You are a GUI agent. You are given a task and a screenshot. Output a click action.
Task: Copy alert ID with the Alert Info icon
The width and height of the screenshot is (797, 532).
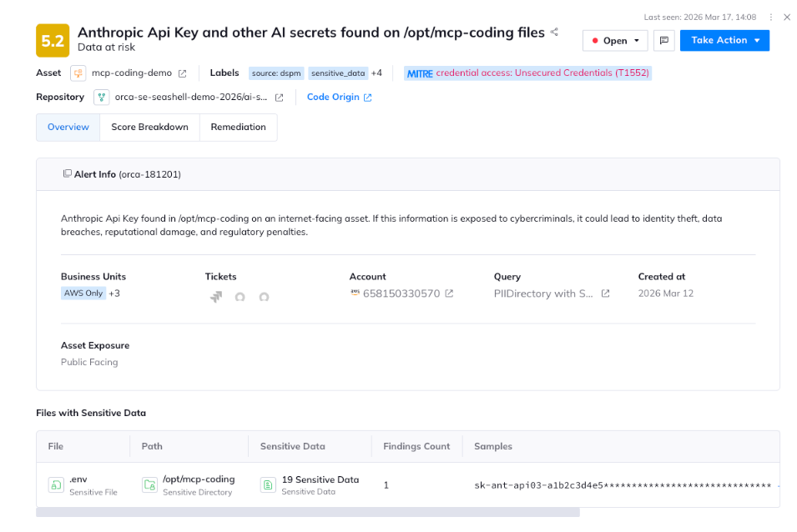pyautogui.click(x=68, y=172)
